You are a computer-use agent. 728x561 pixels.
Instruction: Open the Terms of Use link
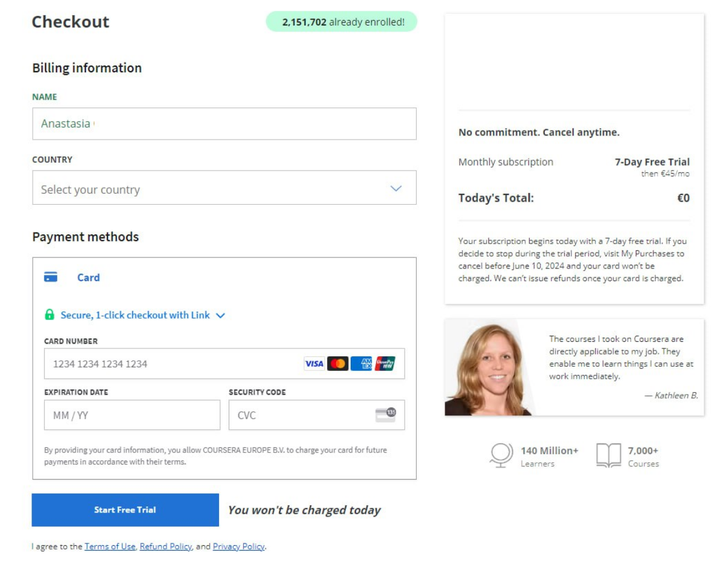110,546
